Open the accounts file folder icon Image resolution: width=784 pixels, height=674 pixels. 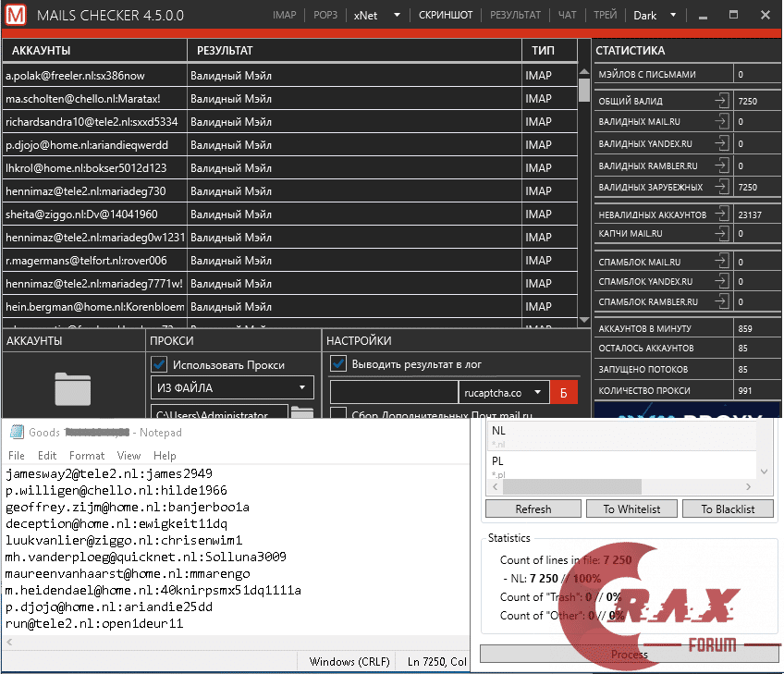pos(72,389)
